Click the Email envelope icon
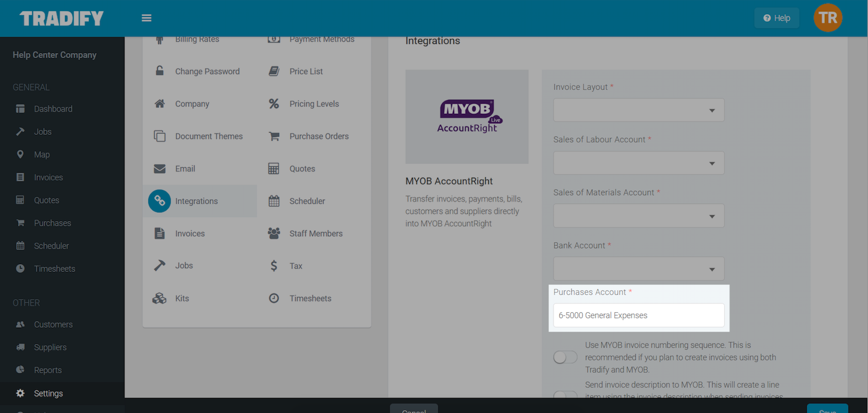Image resolution: width=868 pixels, height=413 pixels. [159, 169]
